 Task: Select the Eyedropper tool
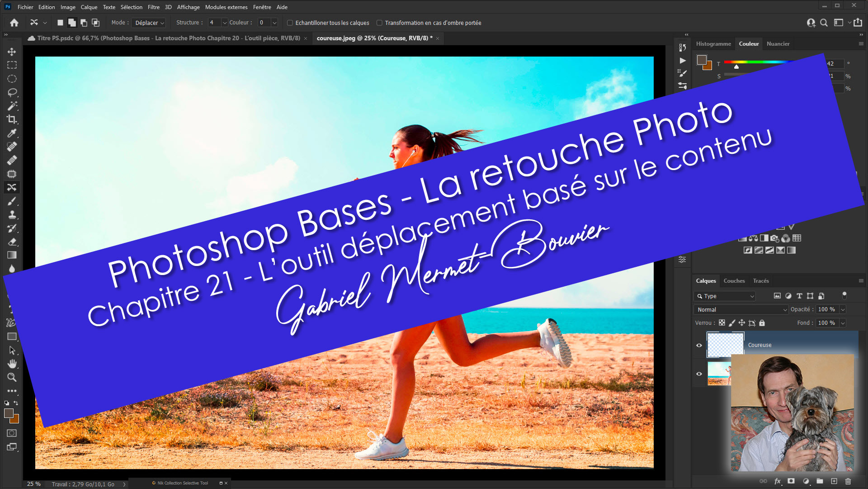[x=12, y=133]
